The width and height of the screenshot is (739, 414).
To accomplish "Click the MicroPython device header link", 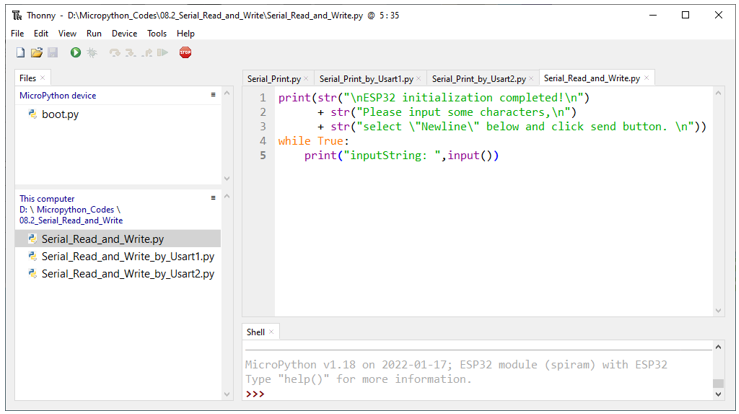I will tap(57, 95).
